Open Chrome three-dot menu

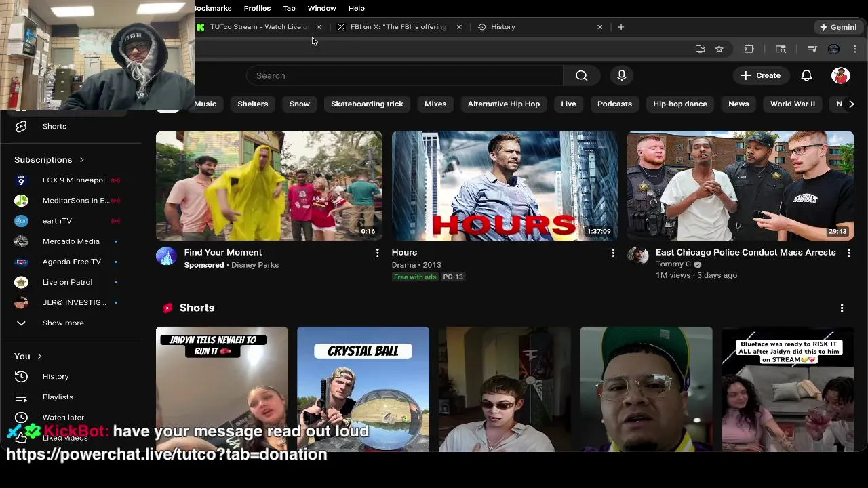coord(854,49)
